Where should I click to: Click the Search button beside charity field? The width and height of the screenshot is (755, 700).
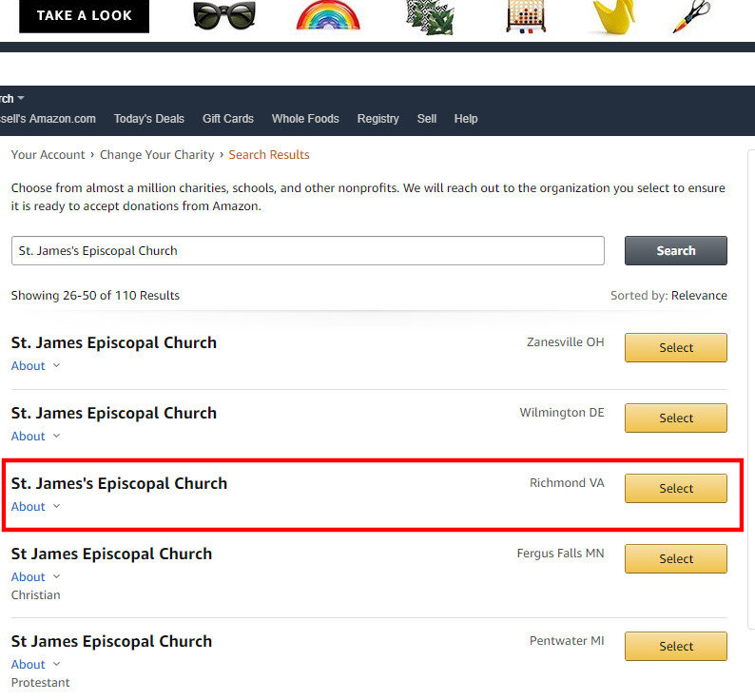(676, 250)
